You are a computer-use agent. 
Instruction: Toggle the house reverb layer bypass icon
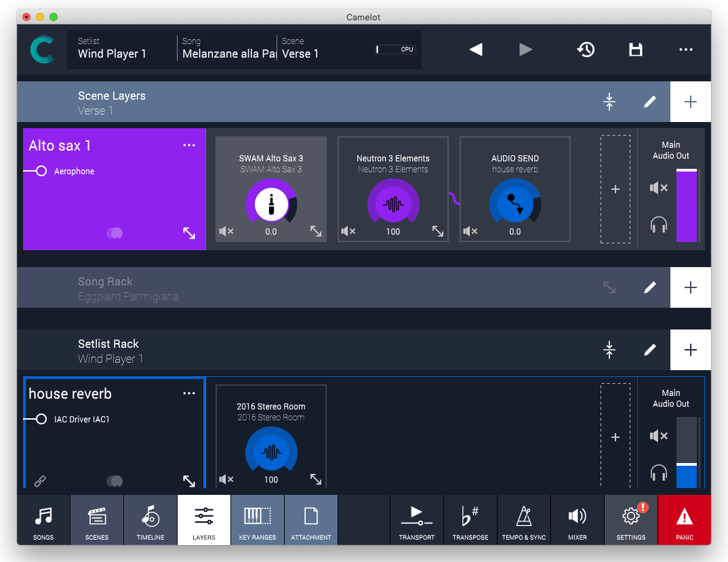pyautogui.click(x=115, y=481)
